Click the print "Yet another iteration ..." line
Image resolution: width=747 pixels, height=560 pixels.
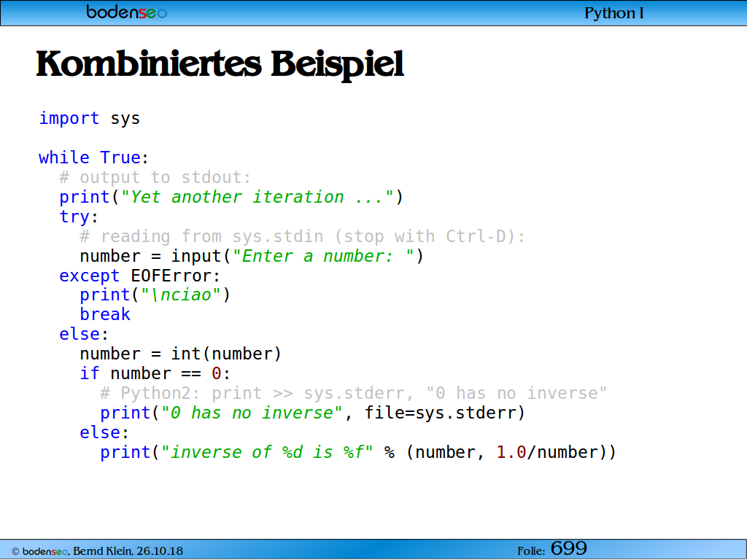(231, 197)
